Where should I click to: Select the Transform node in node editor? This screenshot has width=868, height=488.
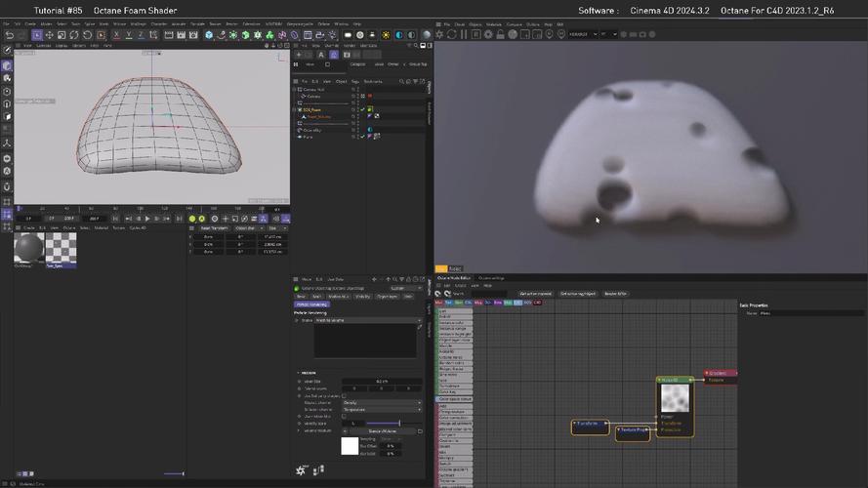coord(590,427)
